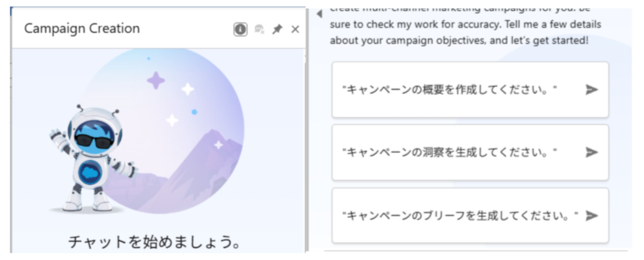Send the "キャンペーンのブリーフを生成してください" prompt arrow
Screen dimensions: 644x260
tap(591, 215)
